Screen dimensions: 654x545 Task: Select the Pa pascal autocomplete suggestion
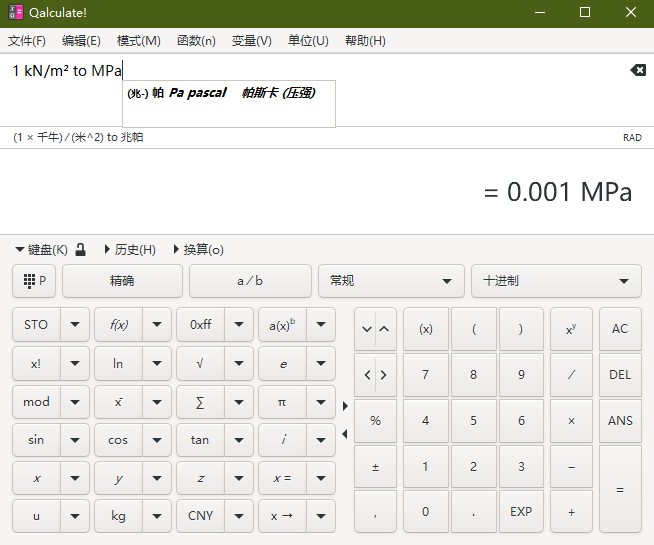228,93
